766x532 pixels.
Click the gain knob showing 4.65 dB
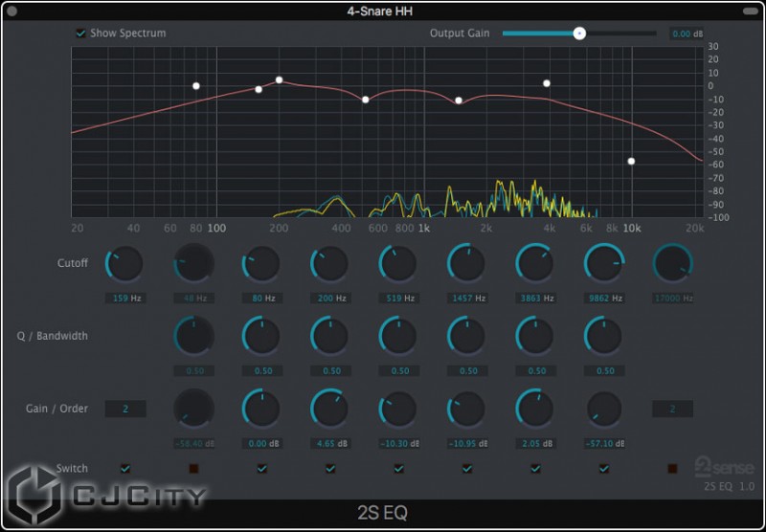[x=329, y=409]
